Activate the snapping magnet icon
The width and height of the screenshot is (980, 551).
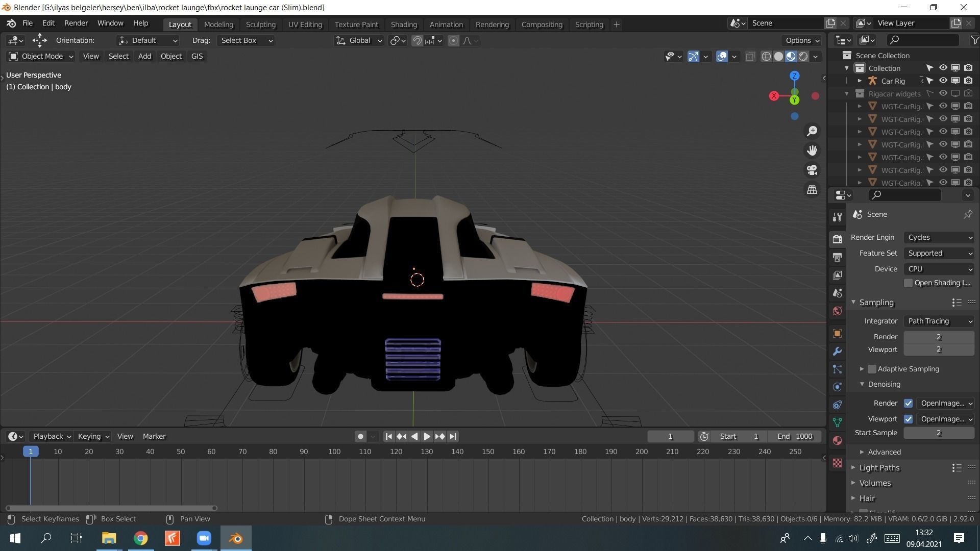(x=417, y=40)
